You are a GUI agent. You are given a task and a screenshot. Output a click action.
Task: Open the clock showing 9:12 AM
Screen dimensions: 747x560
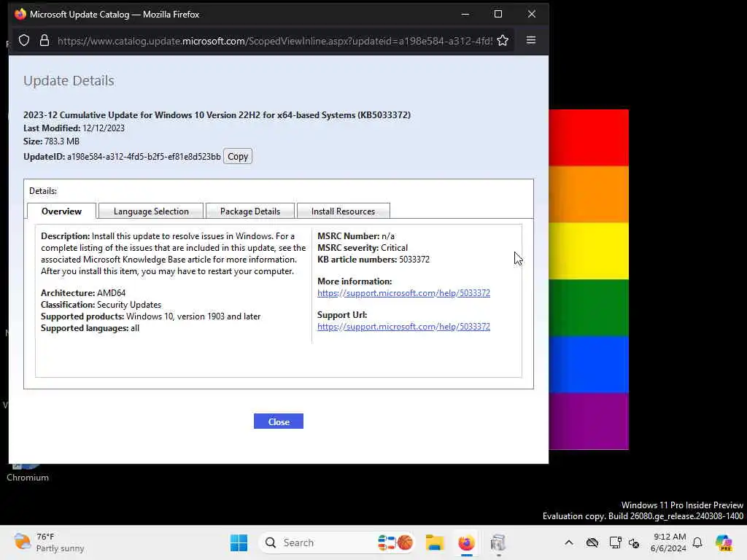pyautogui.click(x=668, y=542)
